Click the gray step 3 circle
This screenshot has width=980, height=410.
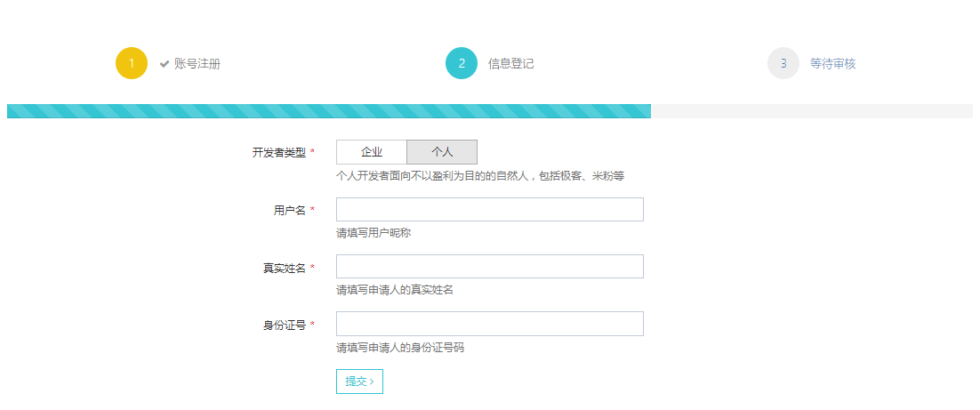pos(783,63)
